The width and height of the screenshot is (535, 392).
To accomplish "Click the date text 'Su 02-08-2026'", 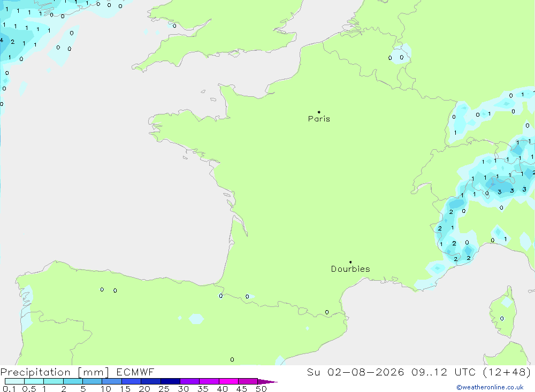I will [x=356, y=372].
